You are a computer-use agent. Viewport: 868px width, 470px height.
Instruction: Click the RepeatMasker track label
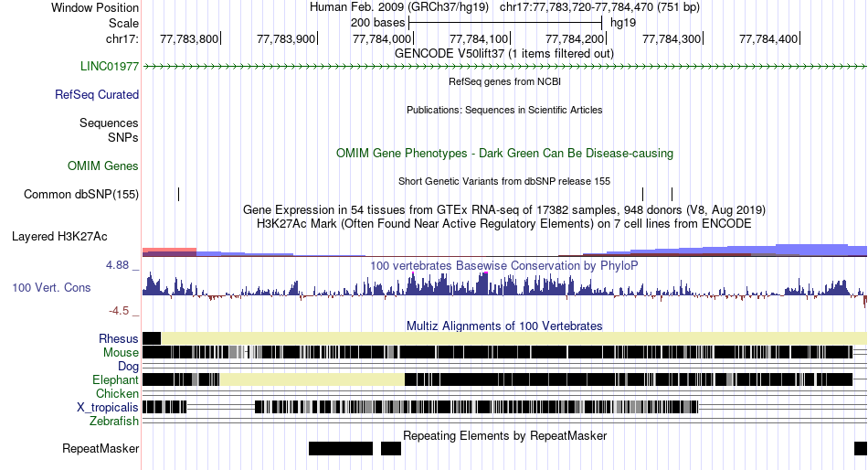tap(101, 448)
